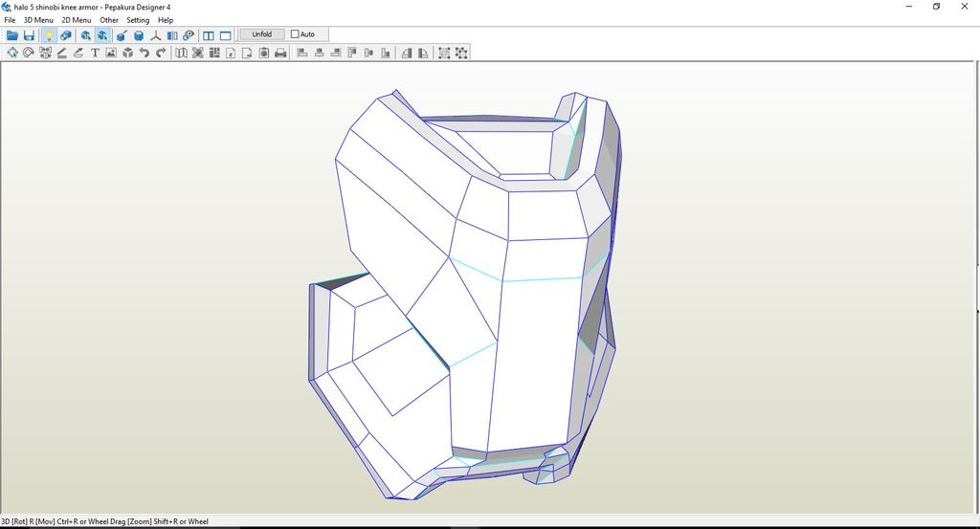The width and height of the screenshot is (980, 529).
Task: Click the blue cube with edge tool icon
Action: 122,35
